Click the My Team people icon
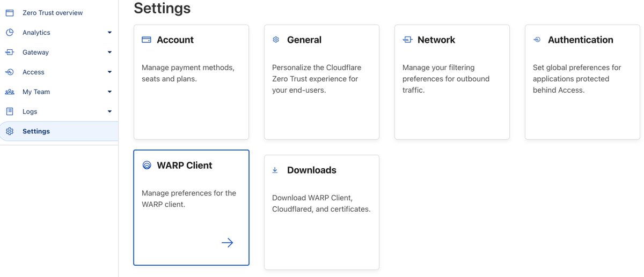 coord(10,92)
